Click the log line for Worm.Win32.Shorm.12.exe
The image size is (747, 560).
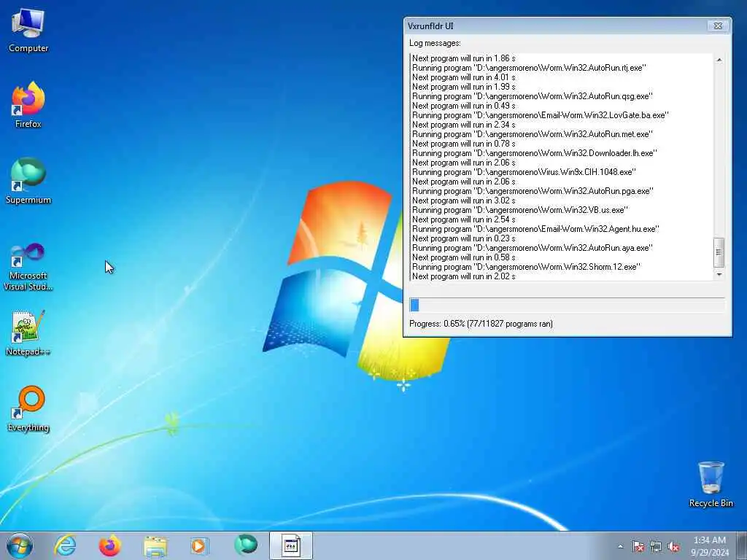(527, 267)
